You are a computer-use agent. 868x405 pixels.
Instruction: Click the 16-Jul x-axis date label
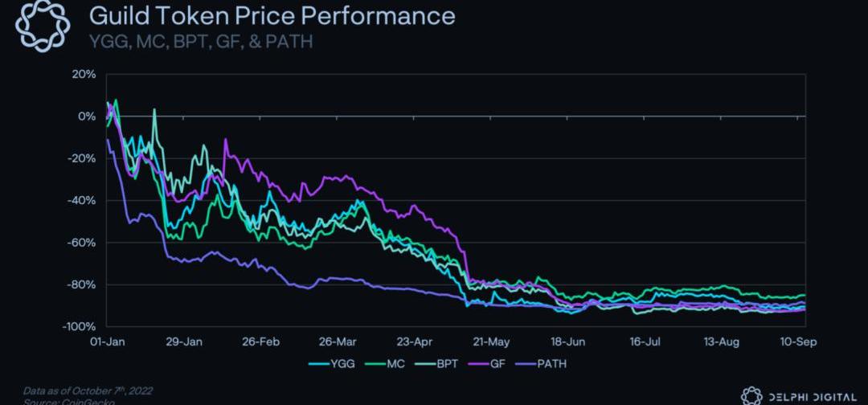point(645,341)
